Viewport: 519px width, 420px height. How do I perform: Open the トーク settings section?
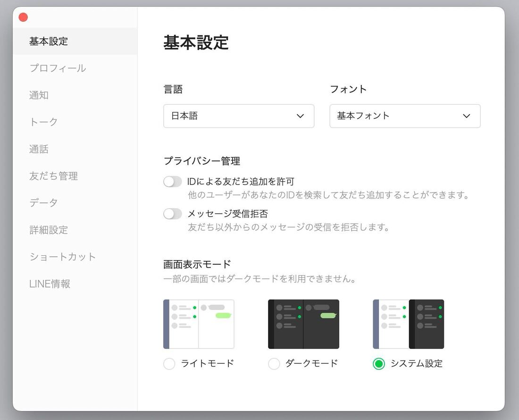[x=43, y=122]
